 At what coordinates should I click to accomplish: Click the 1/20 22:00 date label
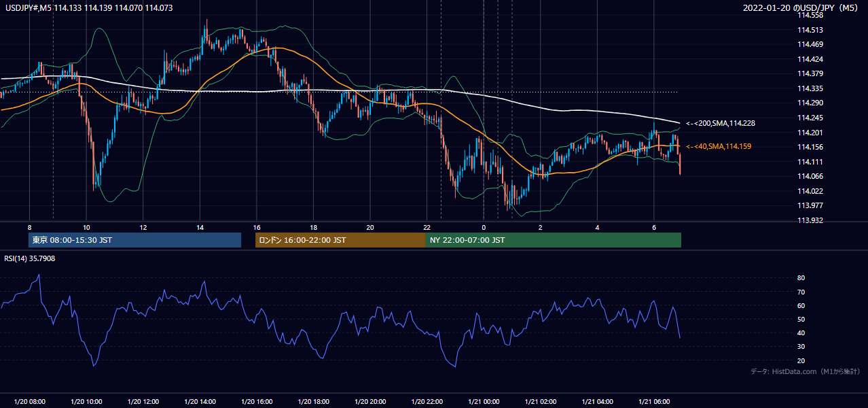(x=427, y=402)
